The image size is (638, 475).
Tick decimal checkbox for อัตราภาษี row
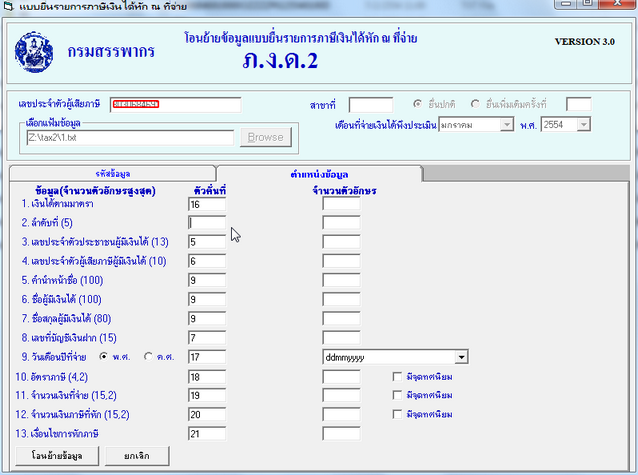click(397, 376)
